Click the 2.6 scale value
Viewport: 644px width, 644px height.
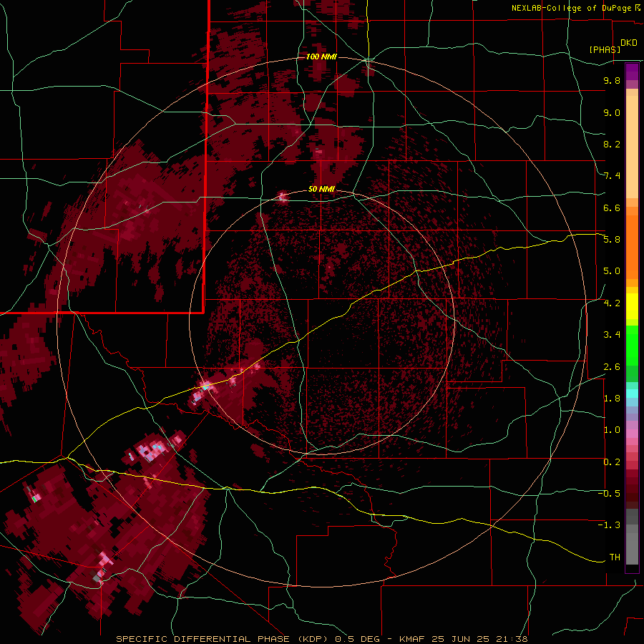click(x=612, y=367)
